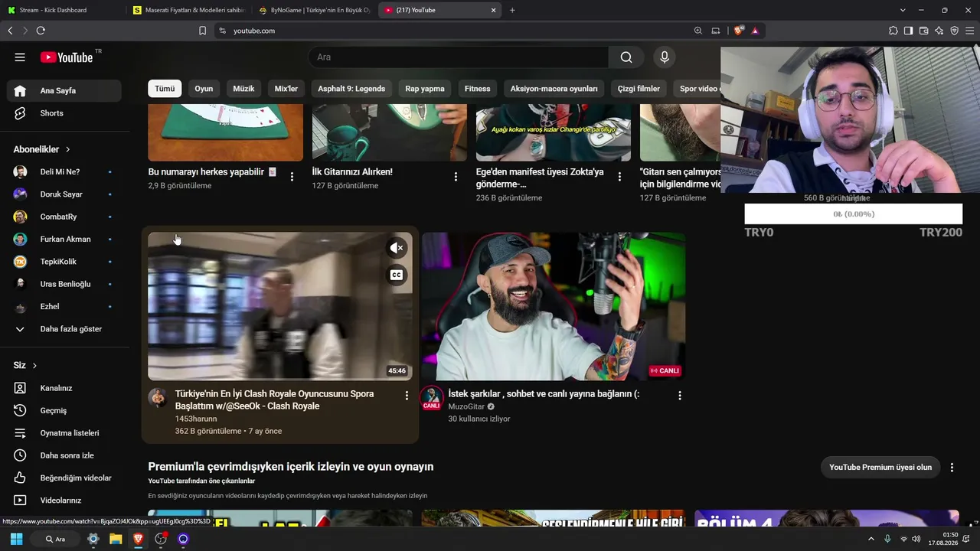This screenshot has height=551, width=980.
Task: Open the Geçmiş history page
Action: [64, 411]
